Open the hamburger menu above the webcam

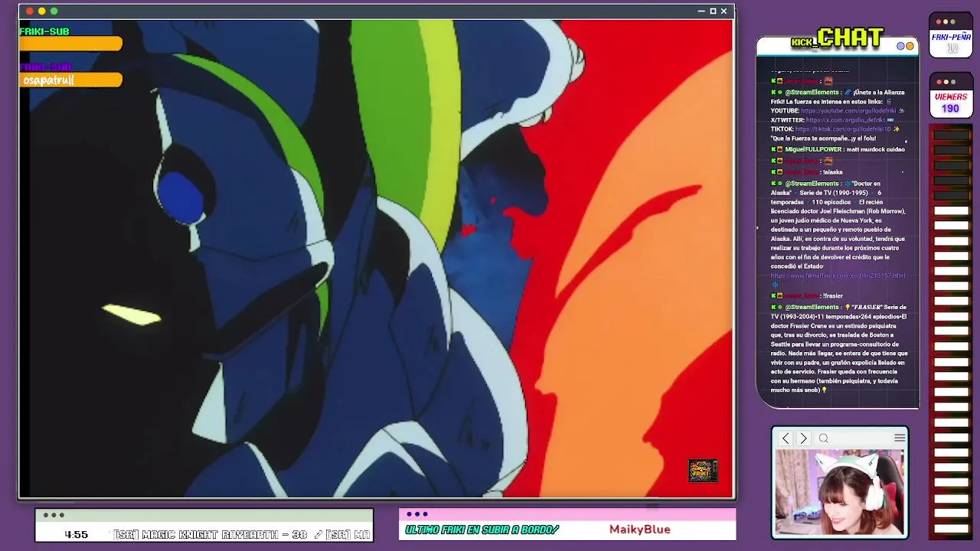point(900,438)
